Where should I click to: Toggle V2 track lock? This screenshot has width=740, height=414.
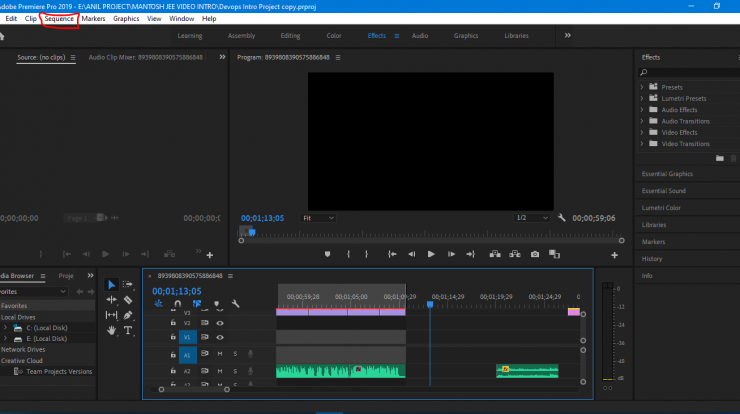coord(173,323)
